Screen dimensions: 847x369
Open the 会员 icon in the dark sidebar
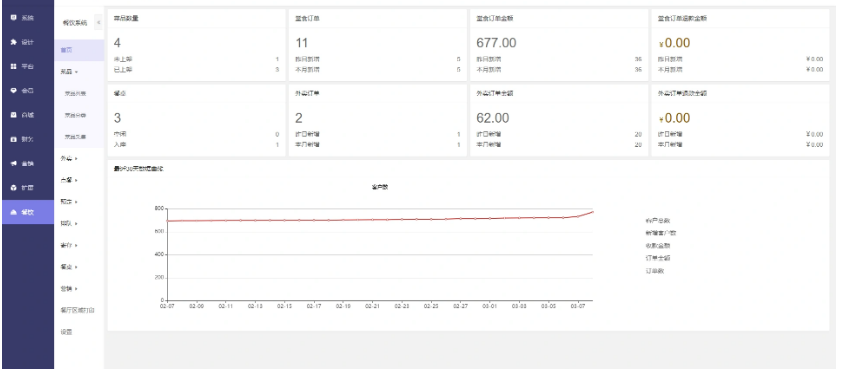[14, 90]
